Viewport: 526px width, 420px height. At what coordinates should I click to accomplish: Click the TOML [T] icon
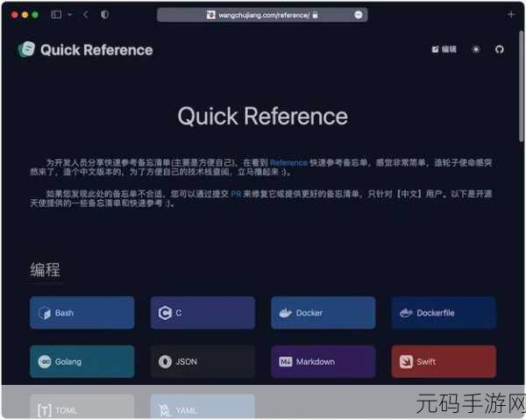(x=45, y=410)
